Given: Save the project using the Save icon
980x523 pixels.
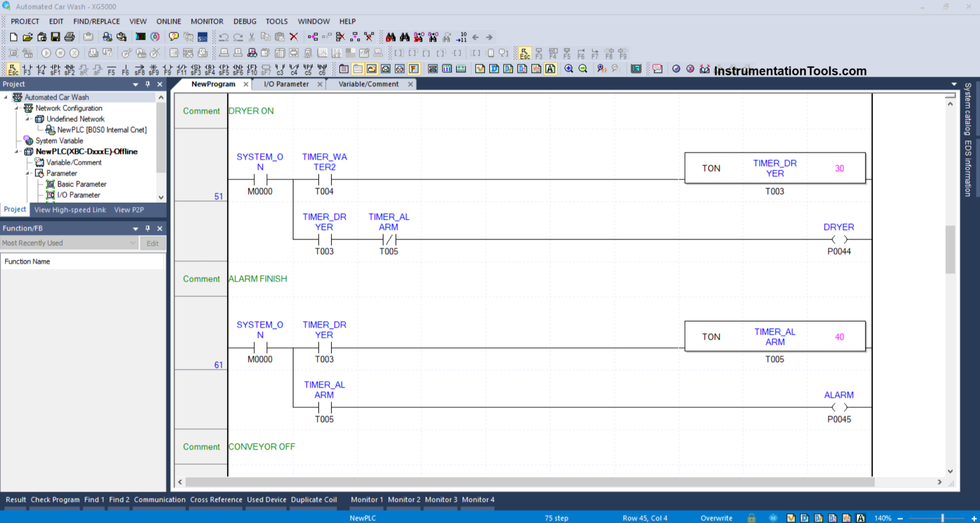Looking at the screenshot, I should [x=56, y=37].
